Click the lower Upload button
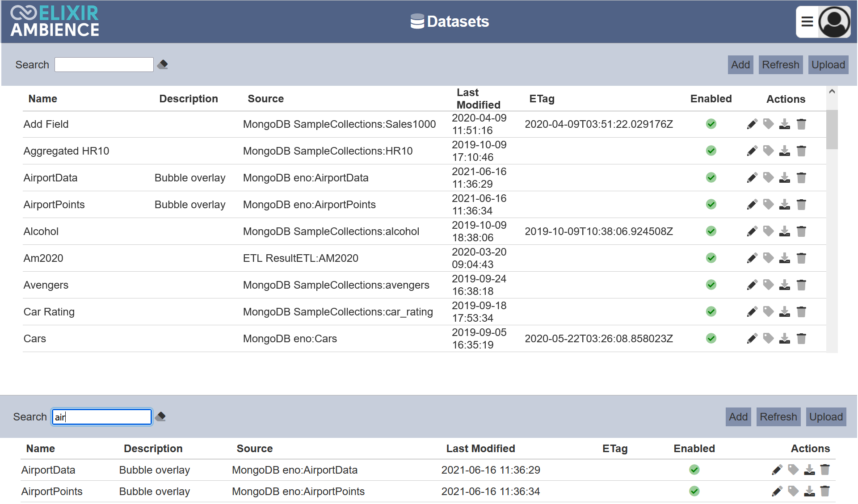Viewport: 858px width, 504px height. click(826, 417)
